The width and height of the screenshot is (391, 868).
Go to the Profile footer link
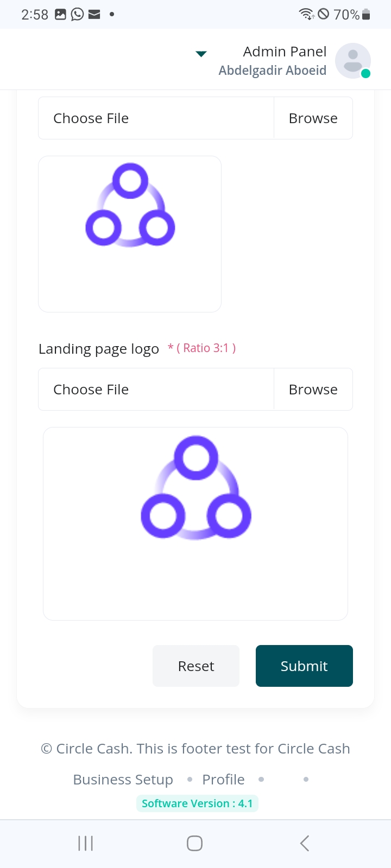(x=223, y=780)
